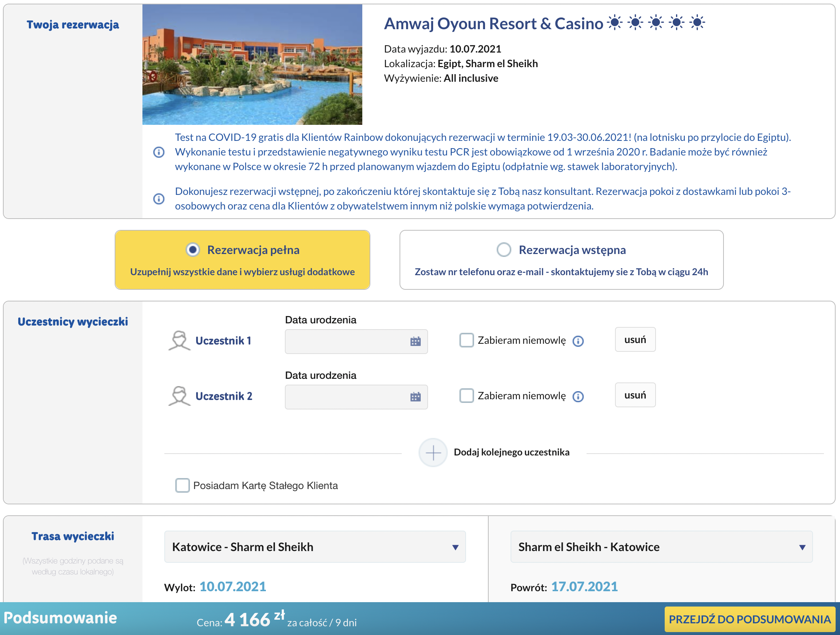Check Zabieram niemowlę for Uczestnik 2
The height and width of the screenshot is (635, 840).
pos(466,396)
